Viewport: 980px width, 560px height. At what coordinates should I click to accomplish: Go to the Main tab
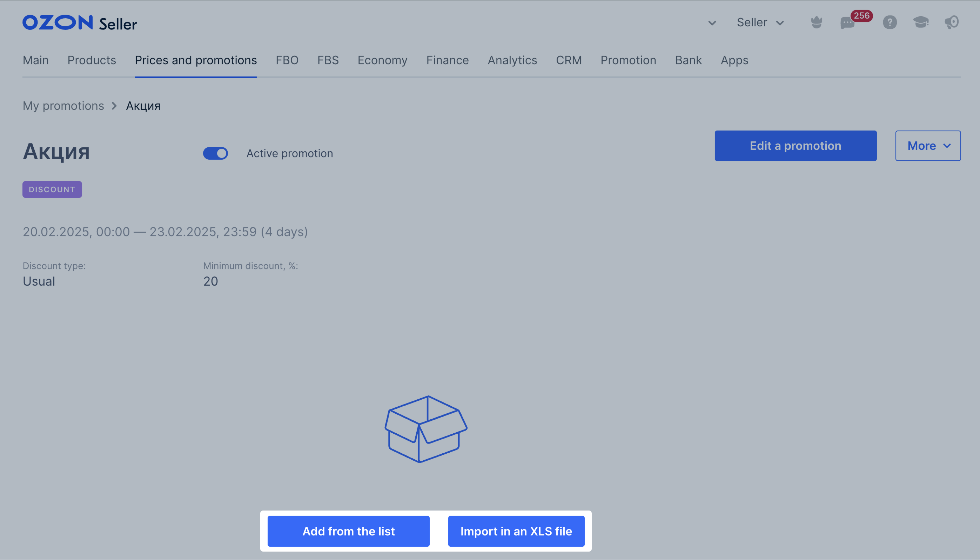pyautogui.click(x=35, y=60)
